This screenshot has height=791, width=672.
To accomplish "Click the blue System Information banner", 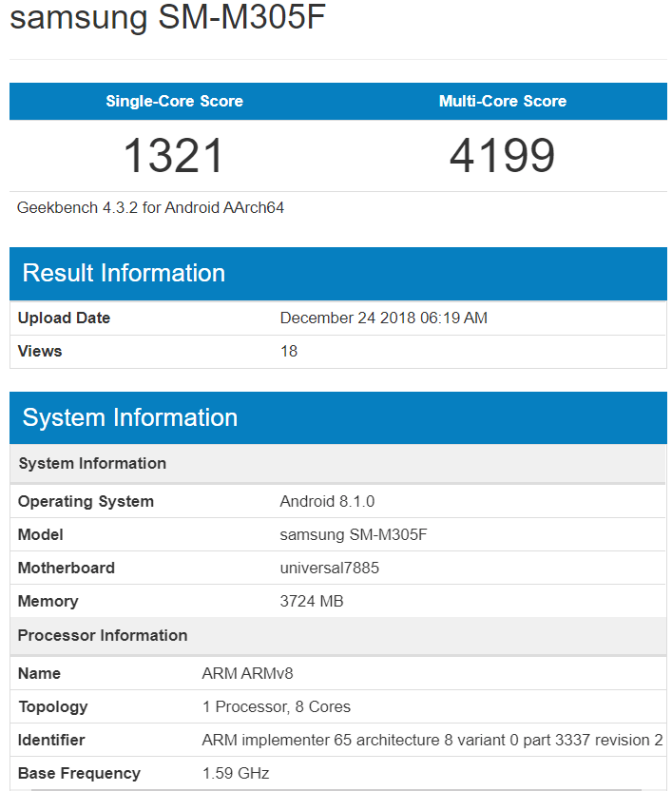I will [x=338, y=417].
